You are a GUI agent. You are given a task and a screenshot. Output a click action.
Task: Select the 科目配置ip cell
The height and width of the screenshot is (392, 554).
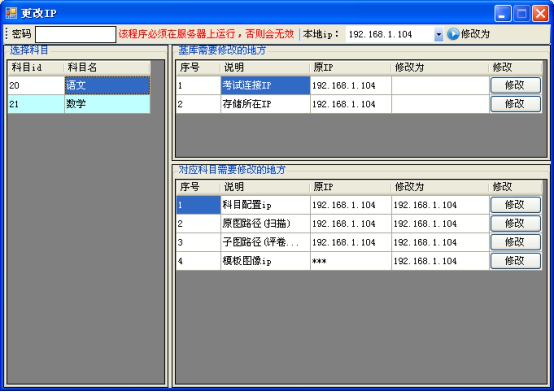265,205
